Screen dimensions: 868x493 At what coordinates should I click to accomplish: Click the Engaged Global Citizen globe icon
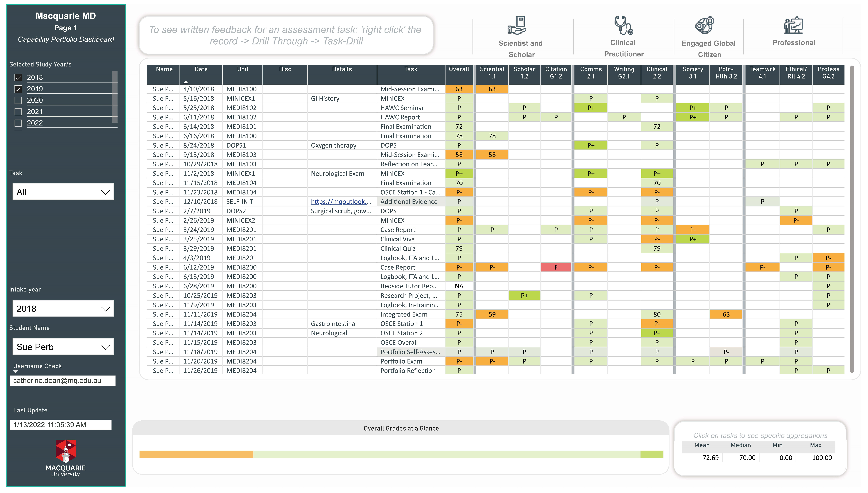pos(705,25)
